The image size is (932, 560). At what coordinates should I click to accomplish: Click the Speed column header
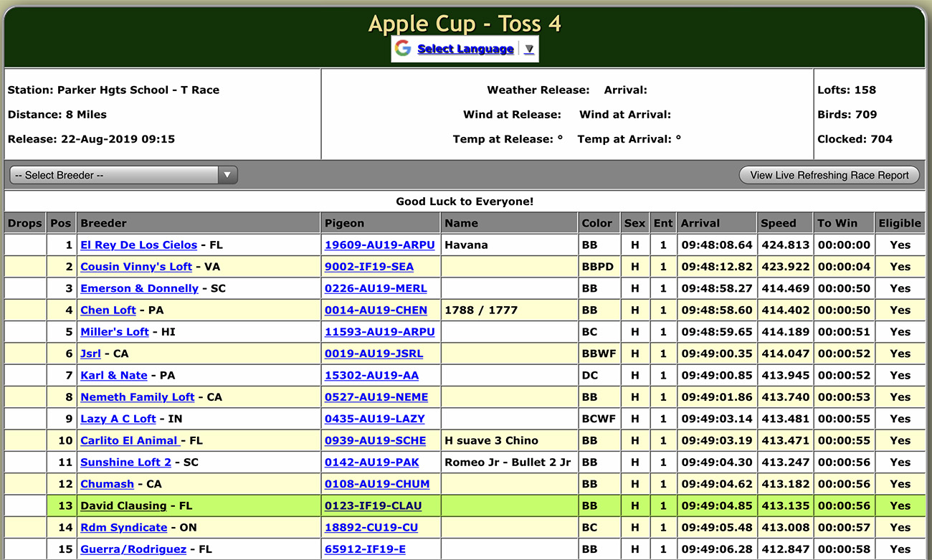pos(779,223)
